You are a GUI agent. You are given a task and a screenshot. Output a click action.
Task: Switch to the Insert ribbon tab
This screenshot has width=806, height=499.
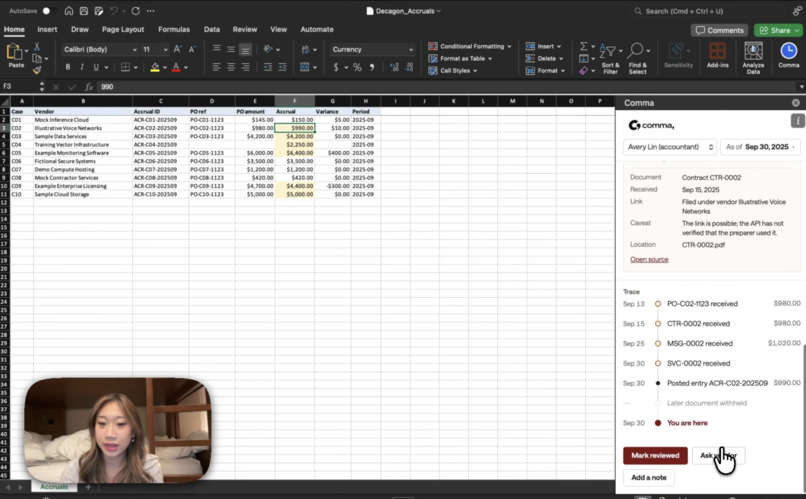tap(47, 29)
